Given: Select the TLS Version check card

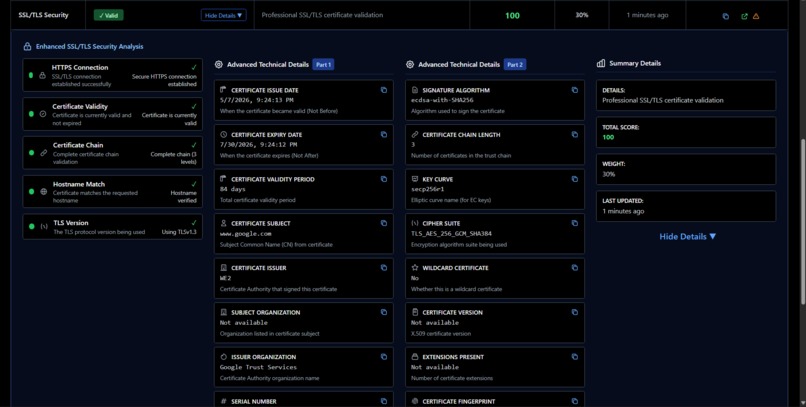Looking at the screenshot, I should 113,227.
